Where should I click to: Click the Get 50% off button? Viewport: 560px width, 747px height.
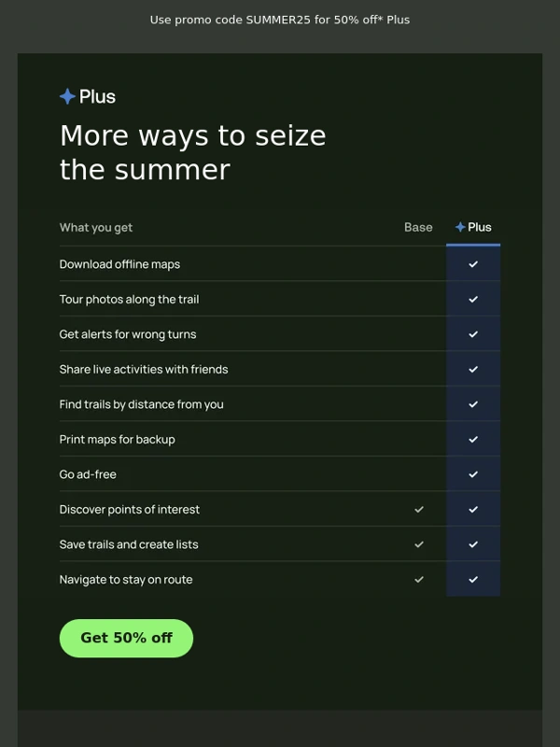126,638
